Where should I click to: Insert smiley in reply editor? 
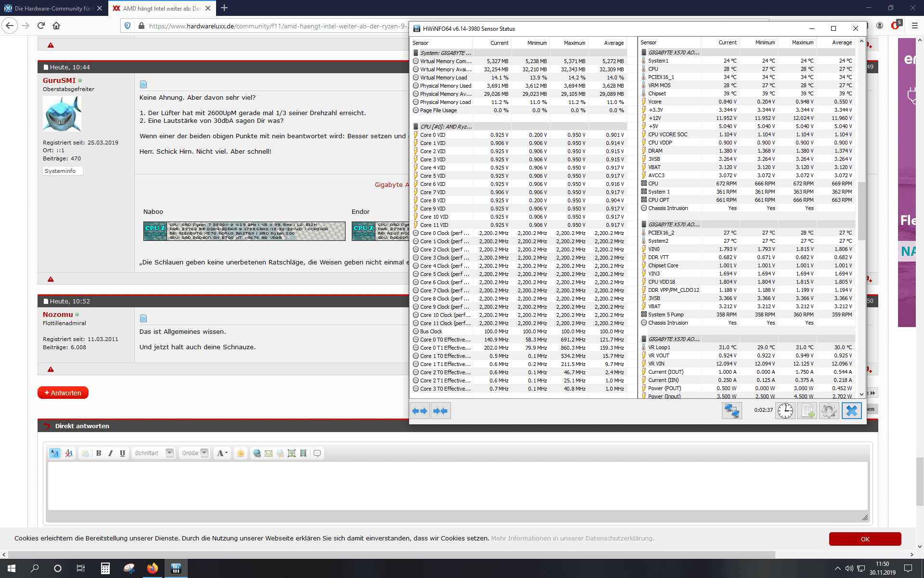point(241,453)
